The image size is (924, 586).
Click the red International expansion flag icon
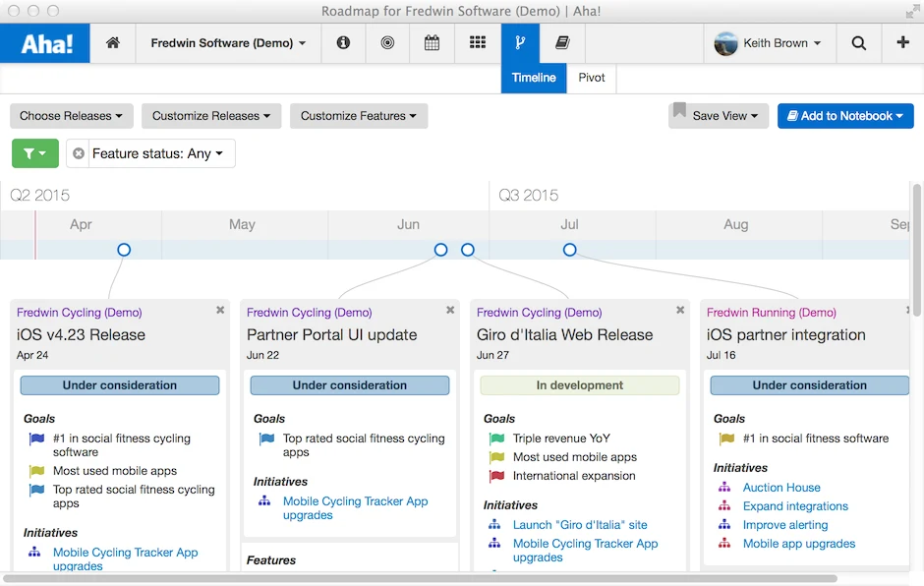pyautogui.click(x=496, y=476)
